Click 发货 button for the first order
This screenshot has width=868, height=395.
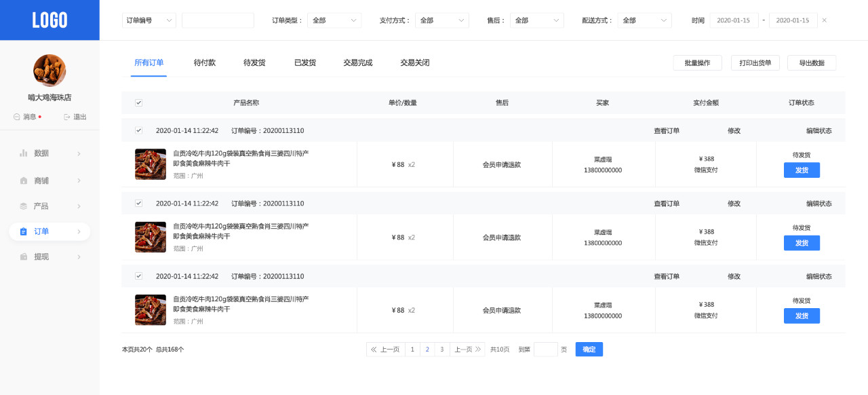click(x=802, y=170)
